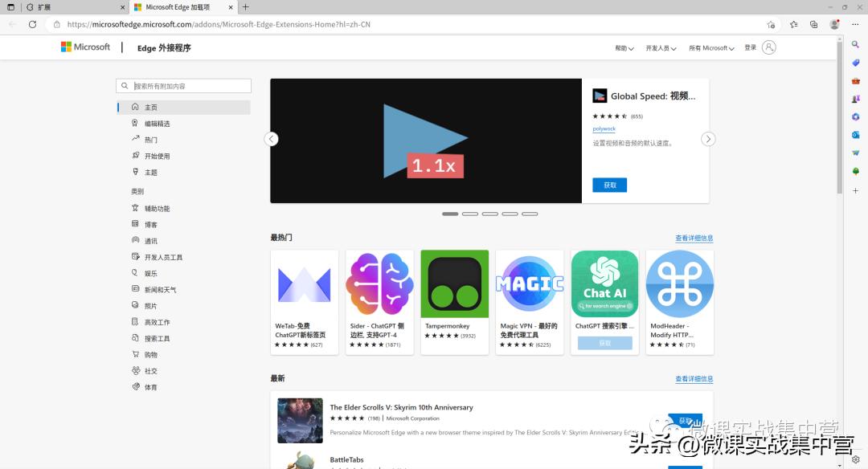Expand the 帮助 dropdown menu

624,47
